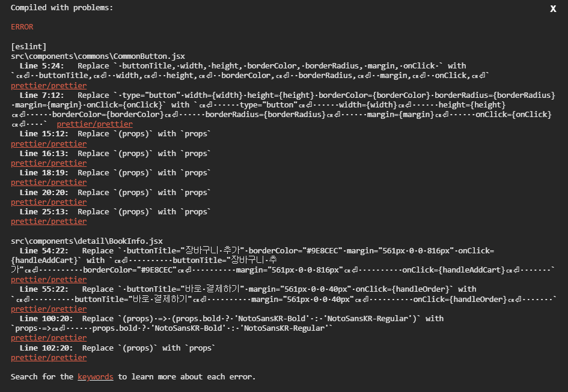
Task: Click the [eslint] label
Action: (x=29, y=47)
